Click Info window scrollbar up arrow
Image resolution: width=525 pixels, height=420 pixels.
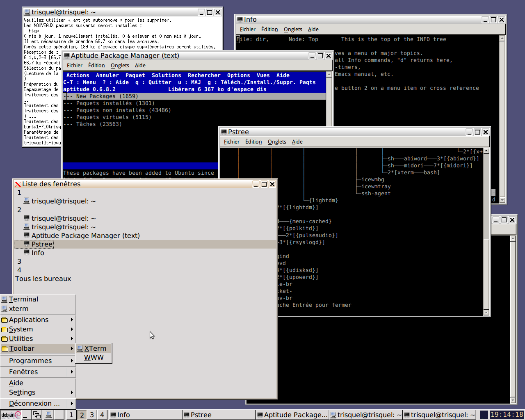pos(502,39)
